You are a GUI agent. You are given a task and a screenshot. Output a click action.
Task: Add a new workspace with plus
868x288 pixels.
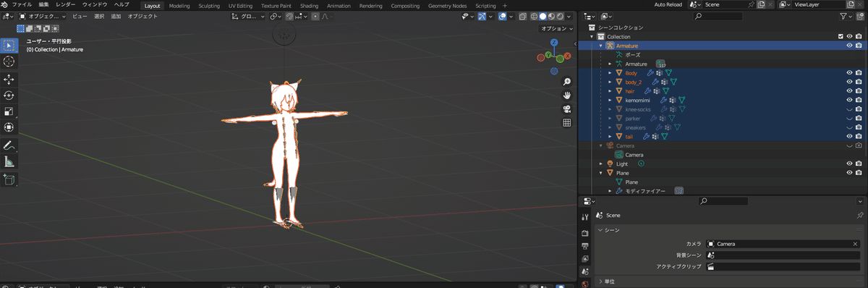coord(504,5)
